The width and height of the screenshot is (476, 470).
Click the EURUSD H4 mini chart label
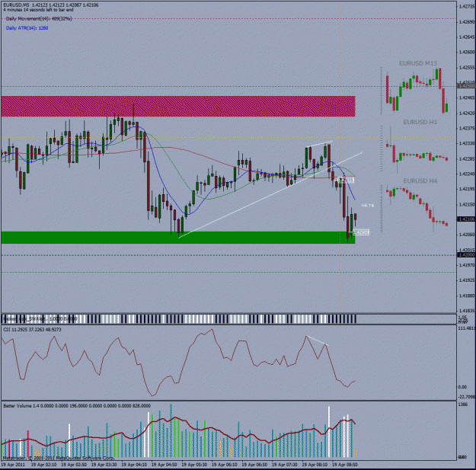point(420,181)
